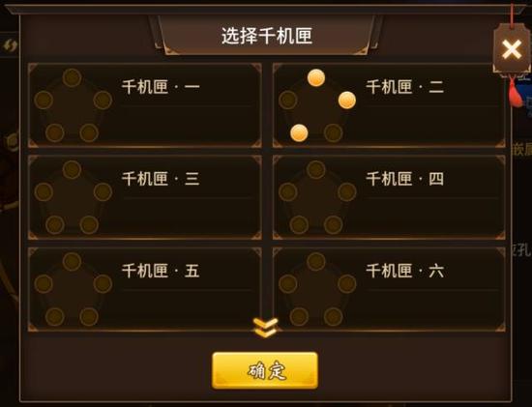This screenshot has height=407, width=532.
Task: Click the right filled orange orb in 千机匣·二
Action: [347, 100]
